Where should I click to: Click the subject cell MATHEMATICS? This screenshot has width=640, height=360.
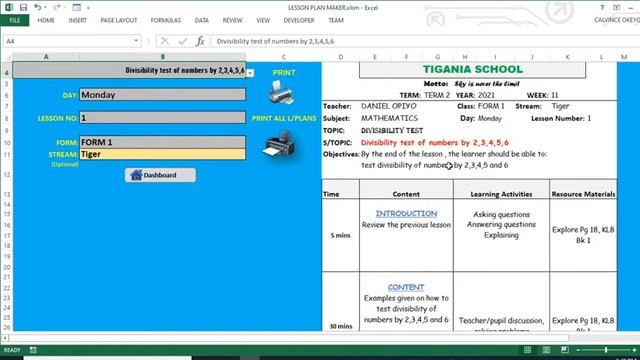tap(389, 118)
